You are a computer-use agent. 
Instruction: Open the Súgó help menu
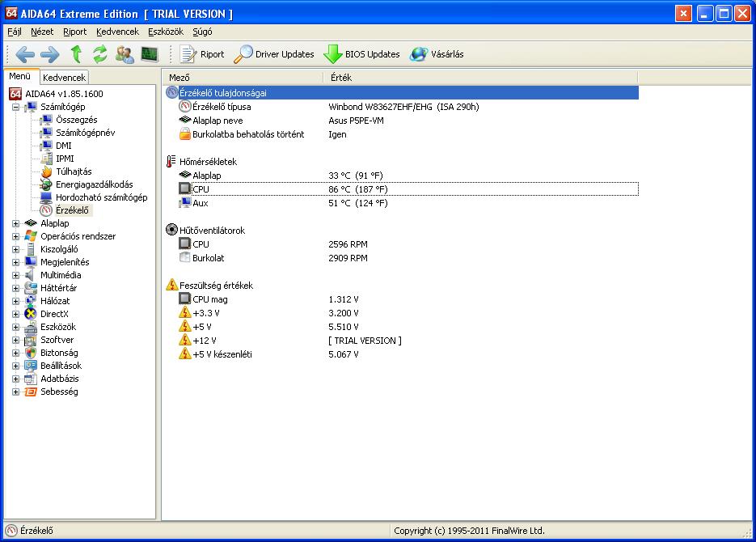coord(202,32)
